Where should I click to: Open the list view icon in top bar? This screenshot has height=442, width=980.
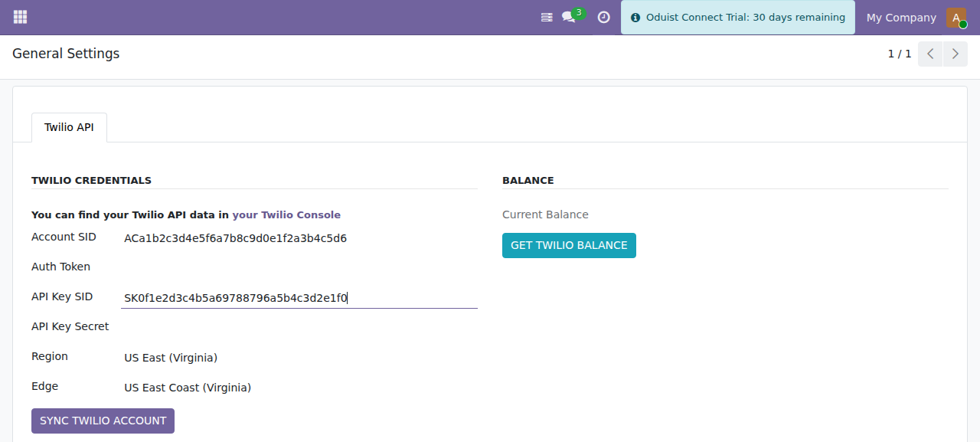pyautogui.click(x=547, y=17)
